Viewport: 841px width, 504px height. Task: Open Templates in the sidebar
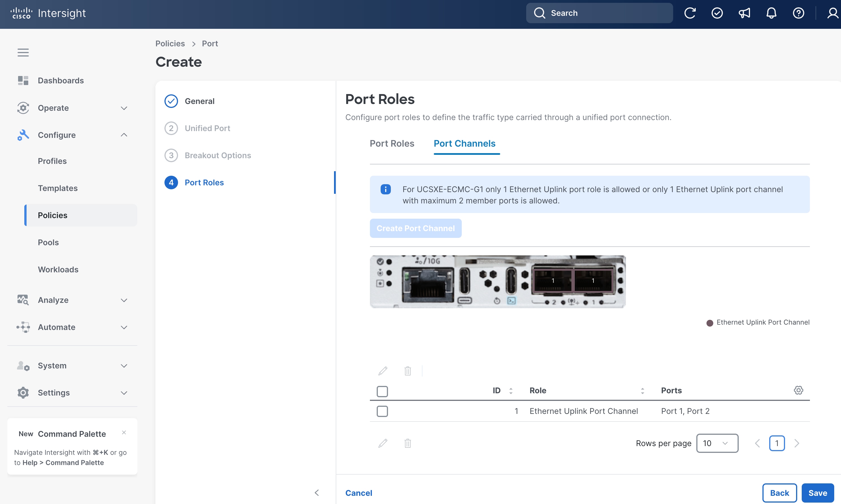[x=58, y=188]
